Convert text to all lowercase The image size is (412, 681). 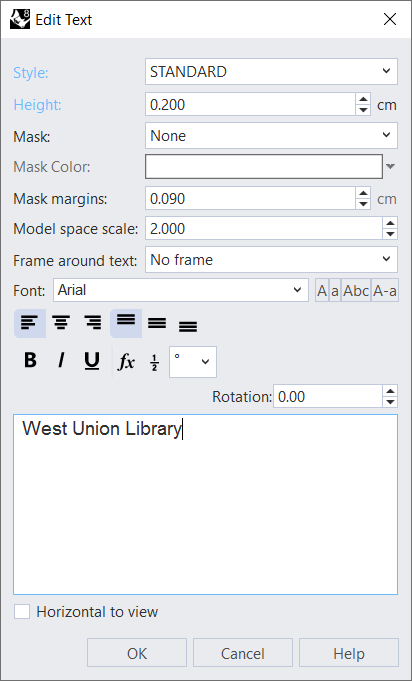pos(335,290)
